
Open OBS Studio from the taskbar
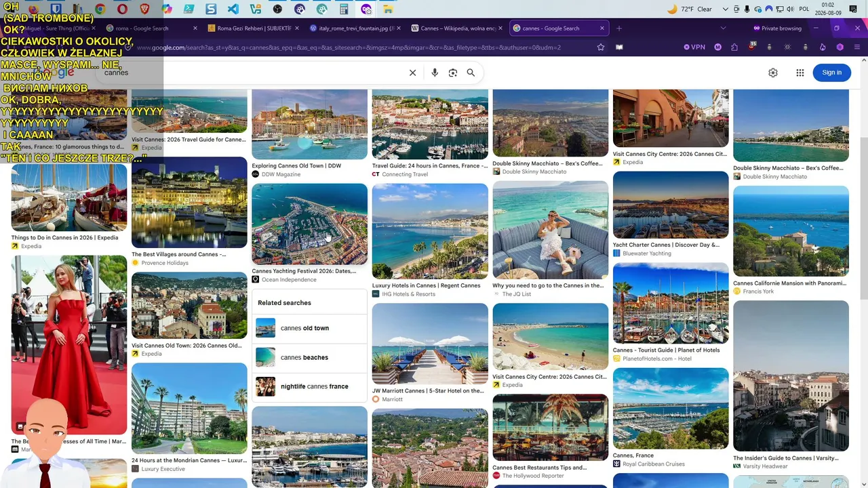277,9
